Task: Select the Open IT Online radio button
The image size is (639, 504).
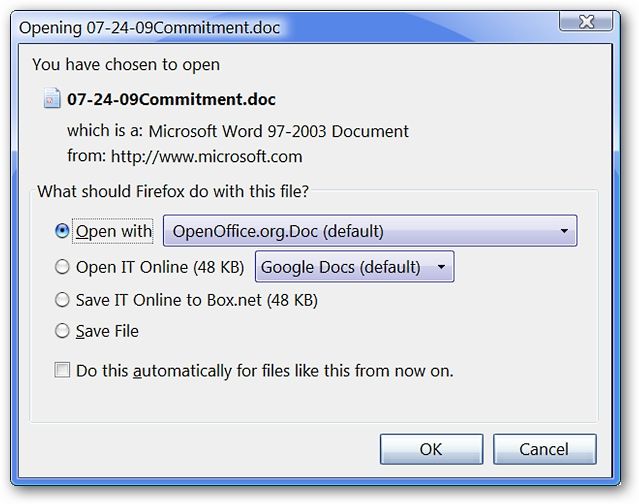Action: tap(62, 267)
